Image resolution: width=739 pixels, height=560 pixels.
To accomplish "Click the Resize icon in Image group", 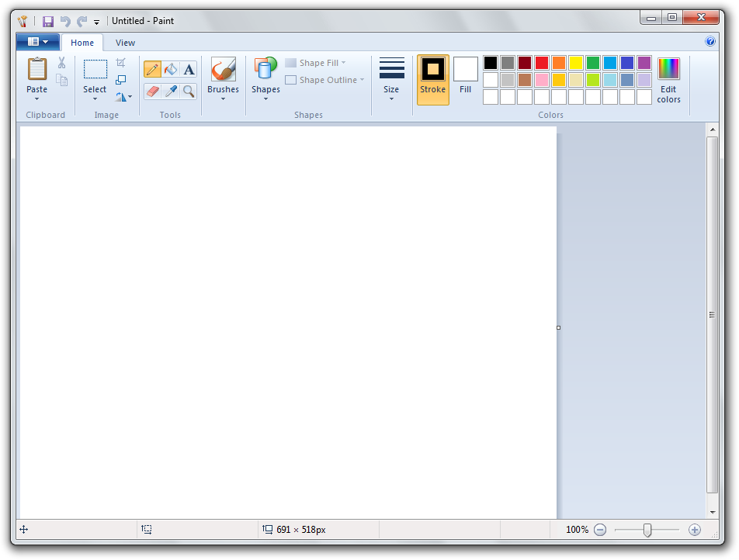I will (x=120, y=80).
